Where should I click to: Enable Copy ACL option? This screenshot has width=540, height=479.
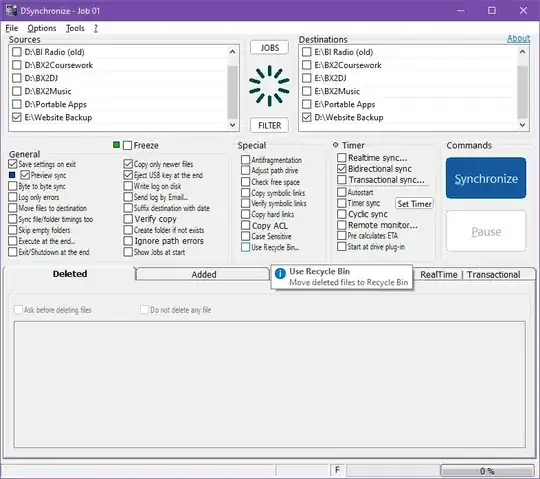tap(246, 226)
